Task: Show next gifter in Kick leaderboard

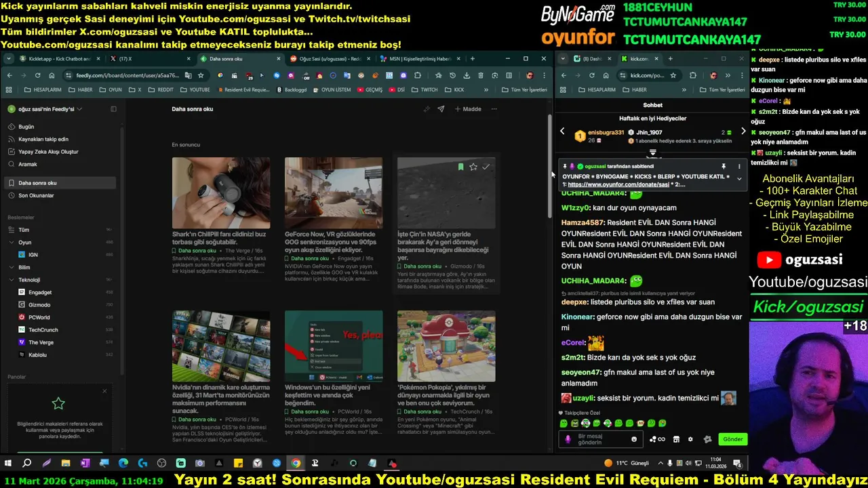Action: pos(743,131)
